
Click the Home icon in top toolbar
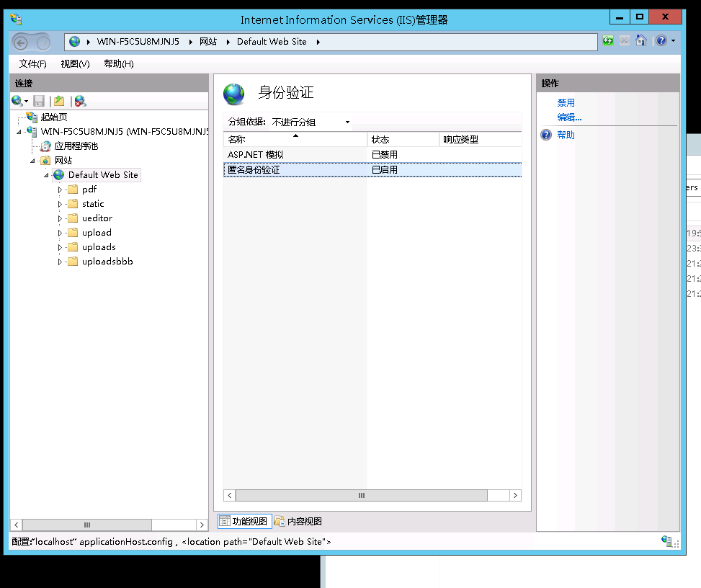click(x=641, y=40)
